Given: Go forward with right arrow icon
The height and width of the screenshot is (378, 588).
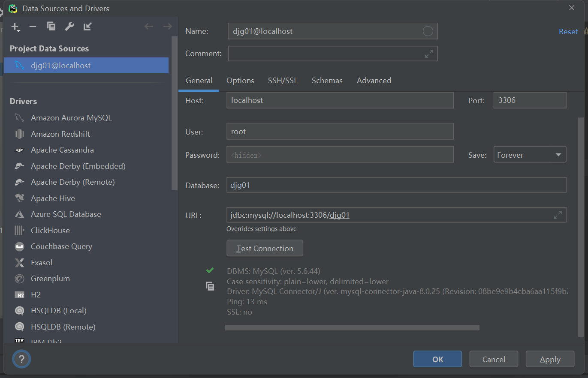Looking at the screenshot, I should click(x=167, y=27).
